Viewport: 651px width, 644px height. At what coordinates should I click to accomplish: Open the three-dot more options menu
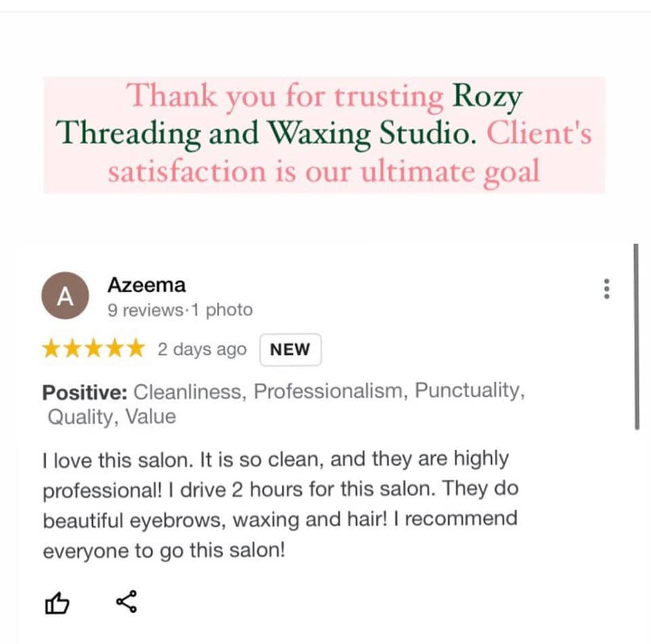click(x=607, y=289)
